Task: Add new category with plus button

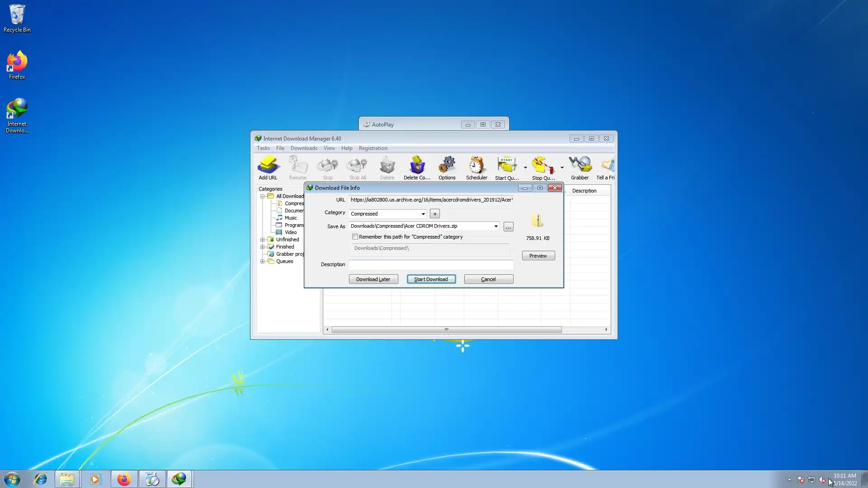Action: click(435, 214)
